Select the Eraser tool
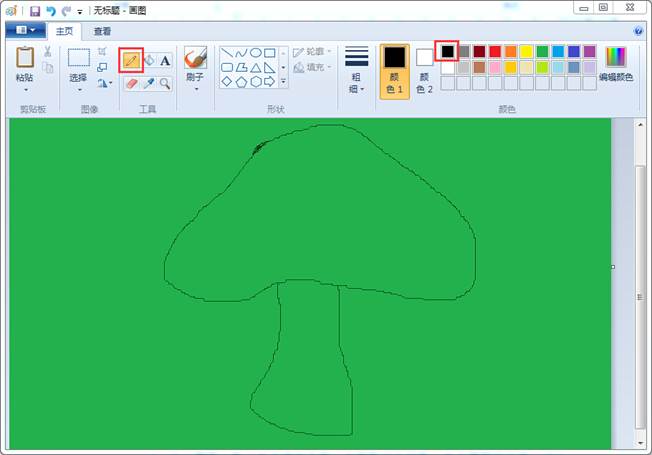652x455 pixels. 132,84
